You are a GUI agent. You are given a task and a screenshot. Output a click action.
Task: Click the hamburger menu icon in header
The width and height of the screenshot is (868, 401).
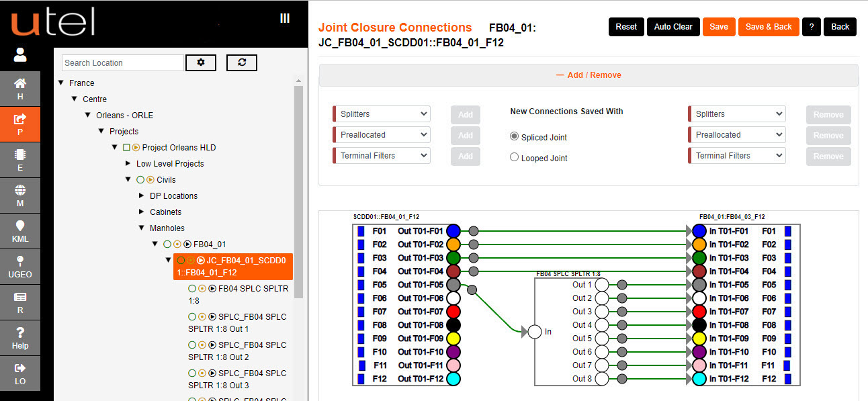(285, 19)
